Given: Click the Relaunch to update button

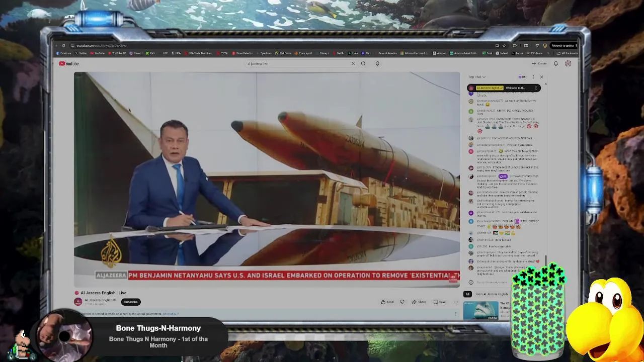Looking at the screenshot, I should coord(562,45).
